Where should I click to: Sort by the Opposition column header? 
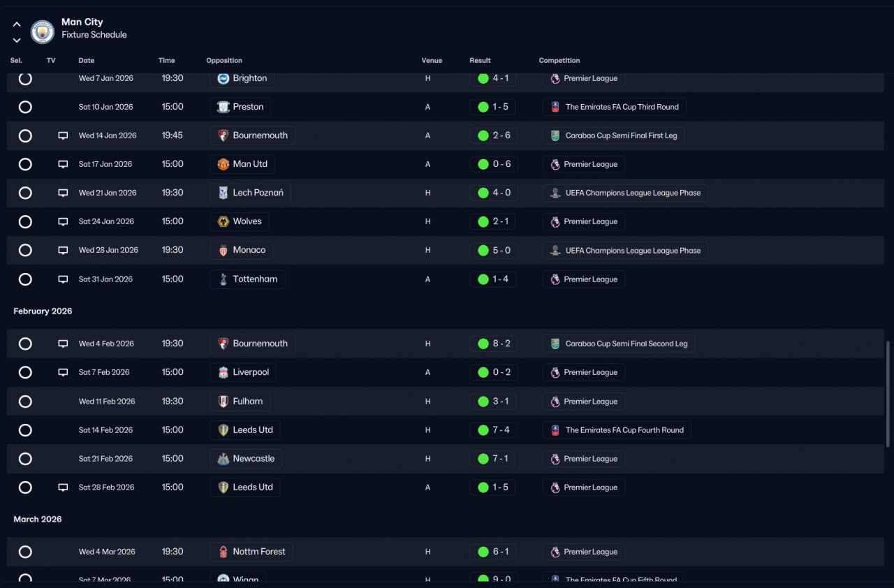click(x=224, y=61)
